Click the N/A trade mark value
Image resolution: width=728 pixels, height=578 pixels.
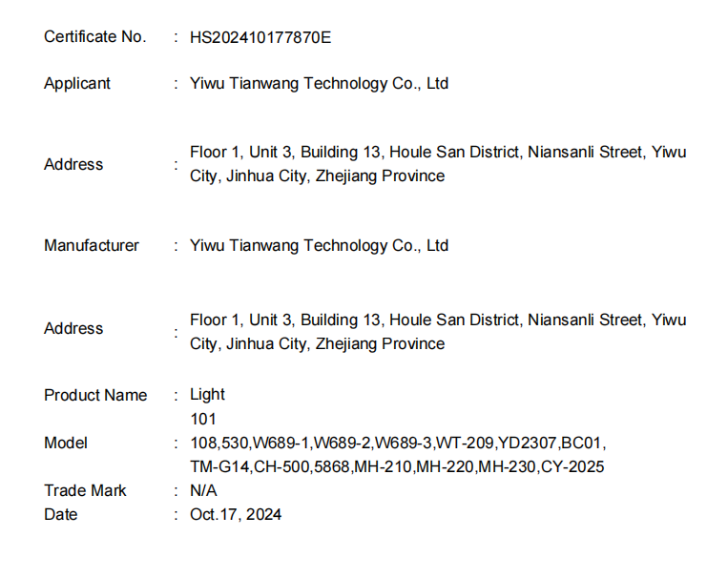[x=203, y=491]
